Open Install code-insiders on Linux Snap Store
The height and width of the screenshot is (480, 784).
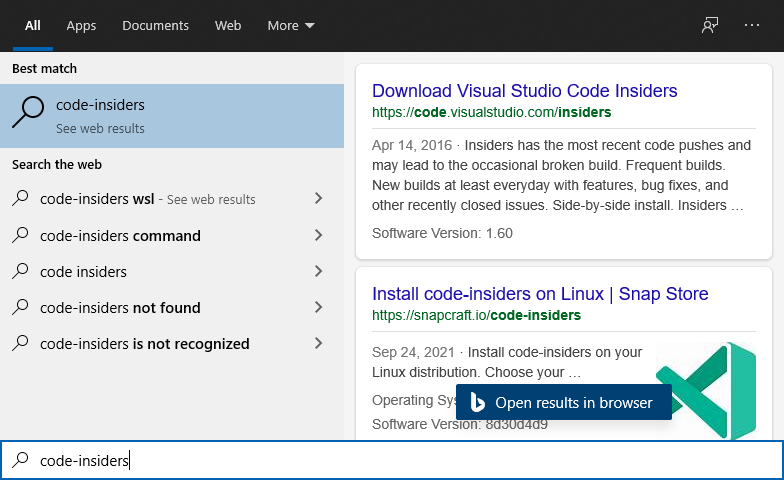[540, 294]
